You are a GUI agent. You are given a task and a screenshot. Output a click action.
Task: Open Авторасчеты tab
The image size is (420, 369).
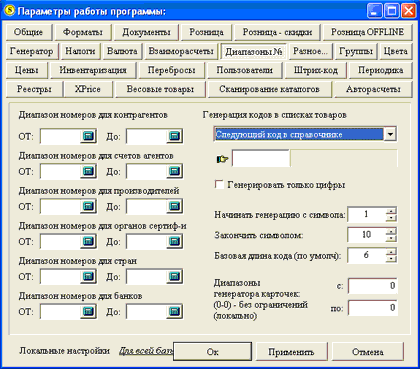coord(373,89)
